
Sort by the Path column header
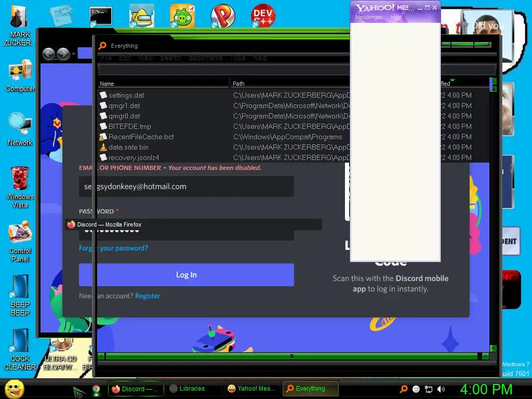pyautogui.click(x=290, y=84)
